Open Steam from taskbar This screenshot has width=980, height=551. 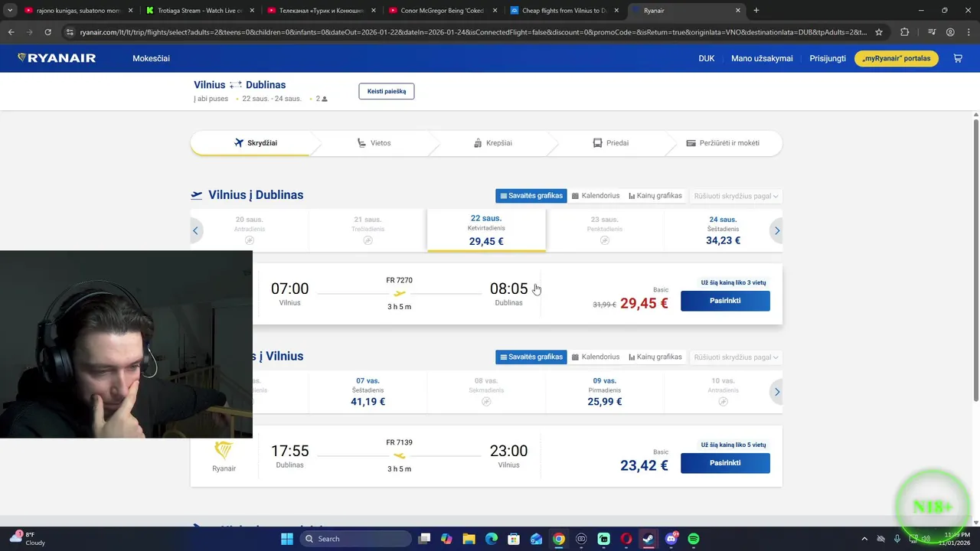tap(648, 539)
